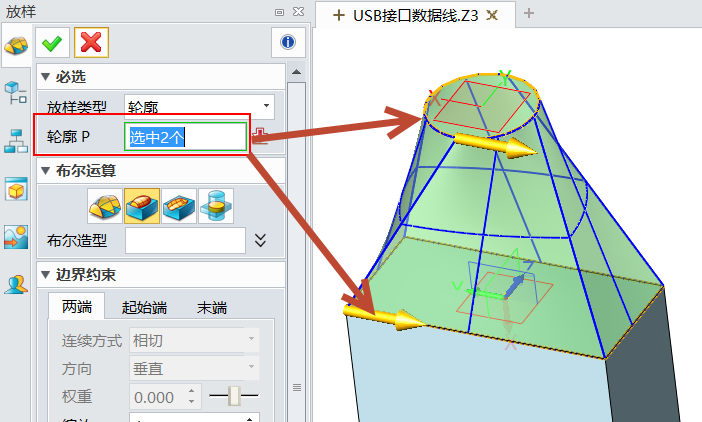Collapse the 必选 section
The image size is (702, 422).
(45, 76)
